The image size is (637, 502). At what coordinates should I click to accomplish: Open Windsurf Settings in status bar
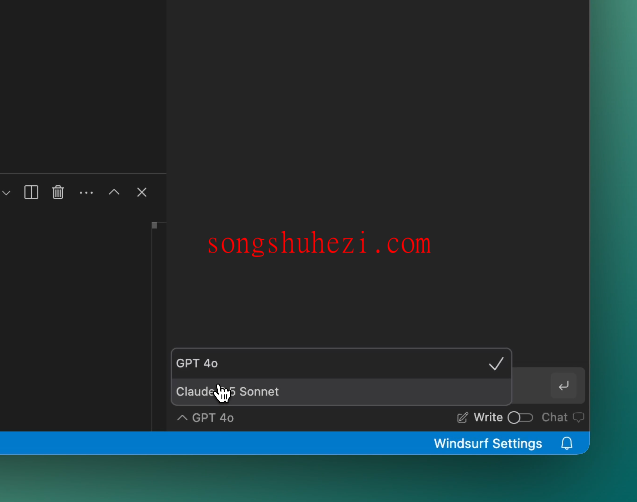(488, 444)
